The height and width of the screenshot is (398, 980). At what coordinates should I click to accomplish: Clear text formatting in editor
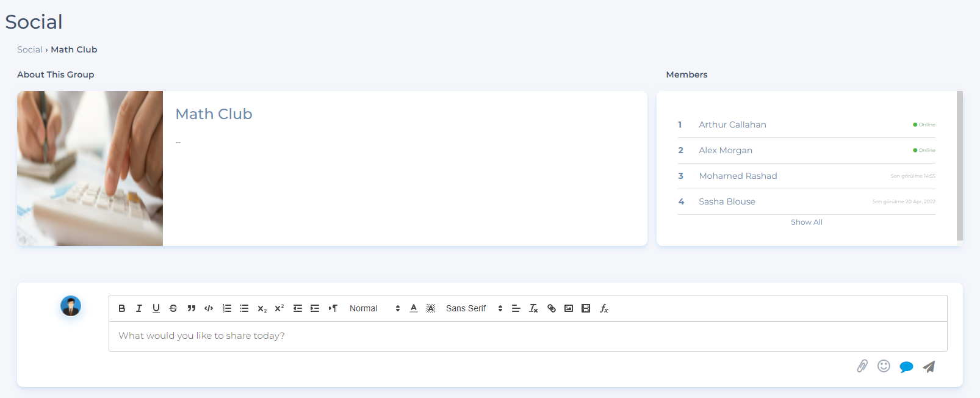533,308
